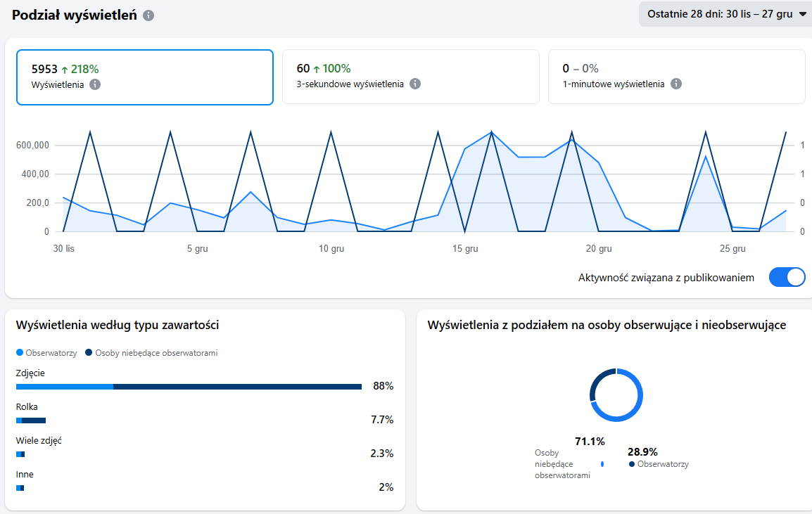Click Osoby niebędące obserwatorami legend dot in content chart
This screenshot has height=514, width=812.
coord(89,353)
